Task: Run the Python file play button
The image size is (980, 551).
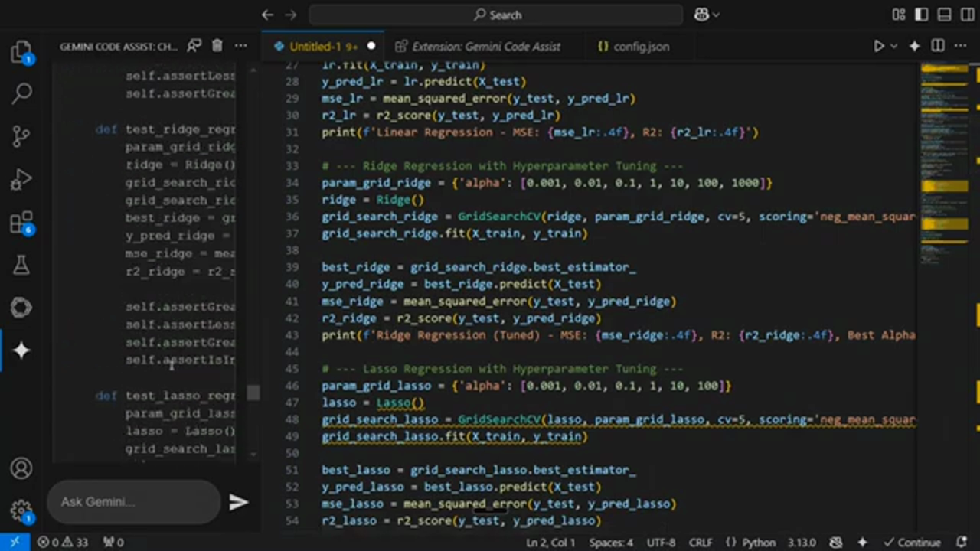Action: pos(879,46)
